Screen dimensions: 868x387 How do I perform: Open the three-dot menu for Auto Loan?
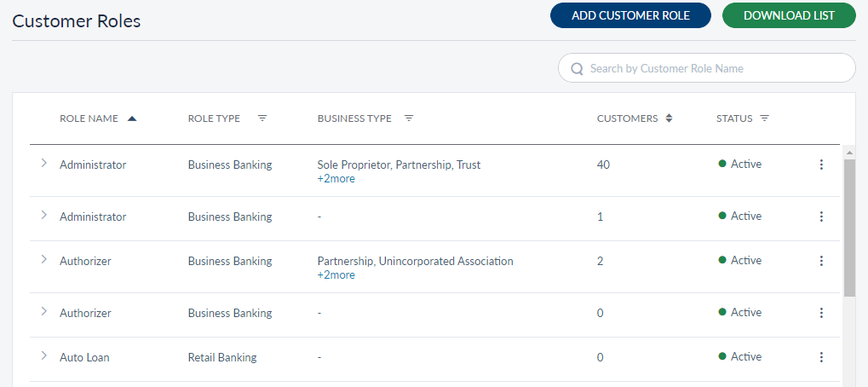coord(821,358)
